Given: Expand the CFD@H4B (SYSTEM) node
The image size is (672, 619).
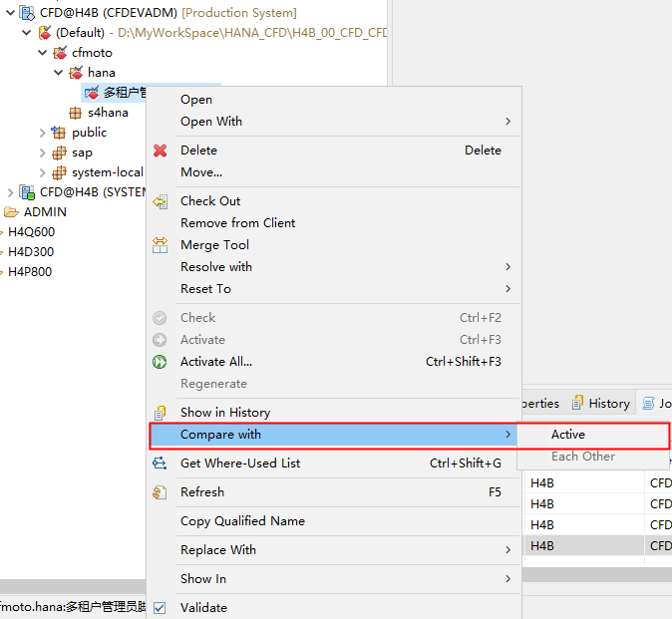Looking at the screenshot, I should [x=10, y=192].
